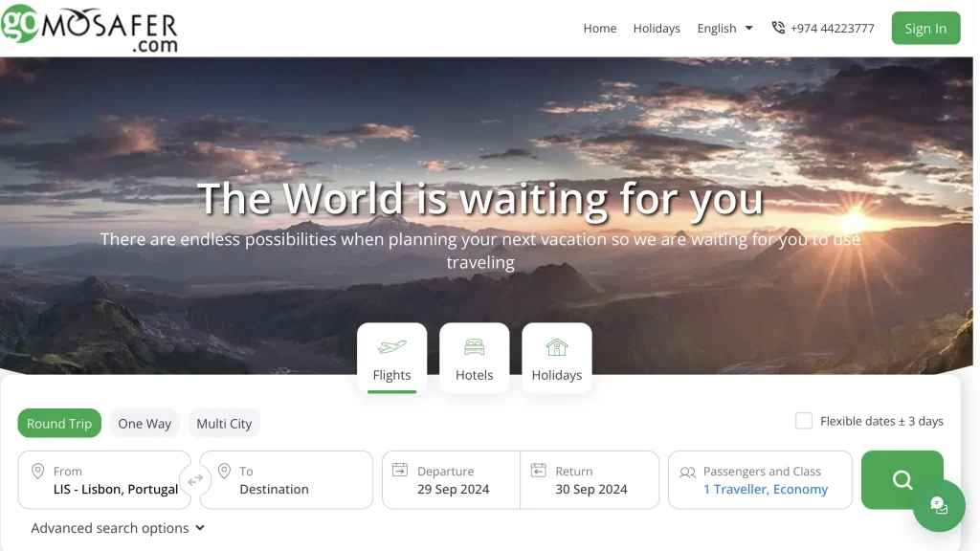Open the Home link in the top navigation

pyautogui.click(x=600, y=29)
